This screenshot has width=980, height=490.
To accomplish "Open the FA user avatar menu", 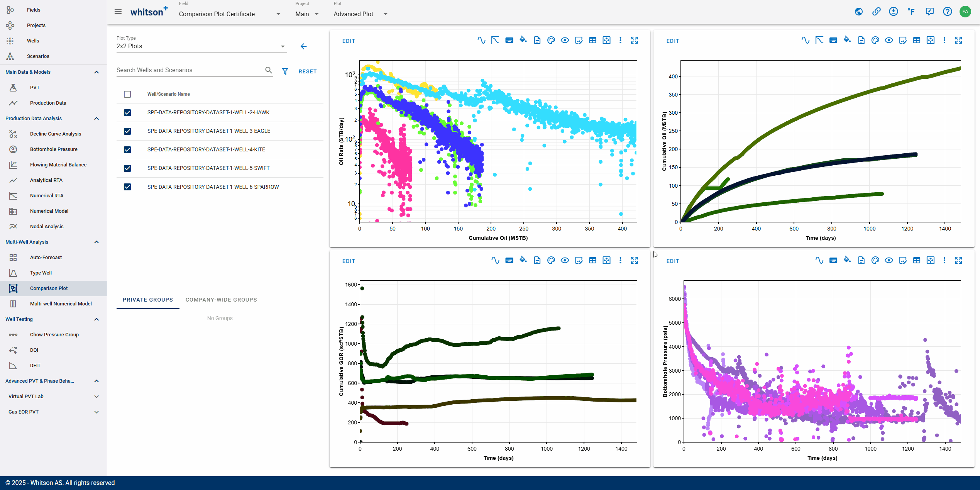I will coord(965,12).
